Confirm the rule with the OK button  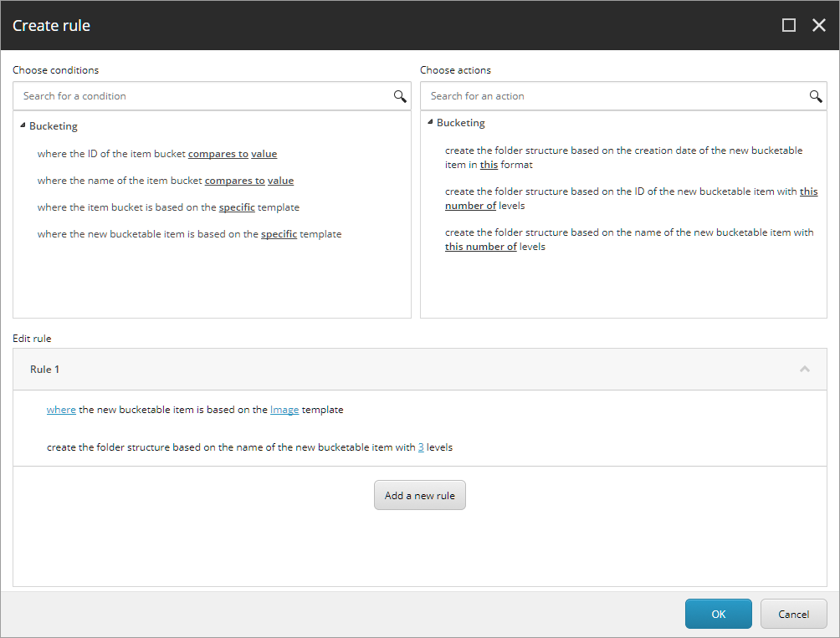718,614
